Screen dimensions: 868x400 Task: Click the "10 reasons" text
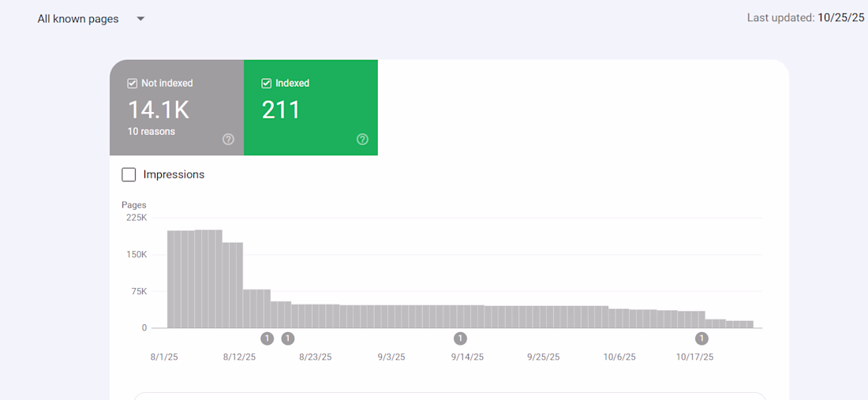[x=152, y=131]
